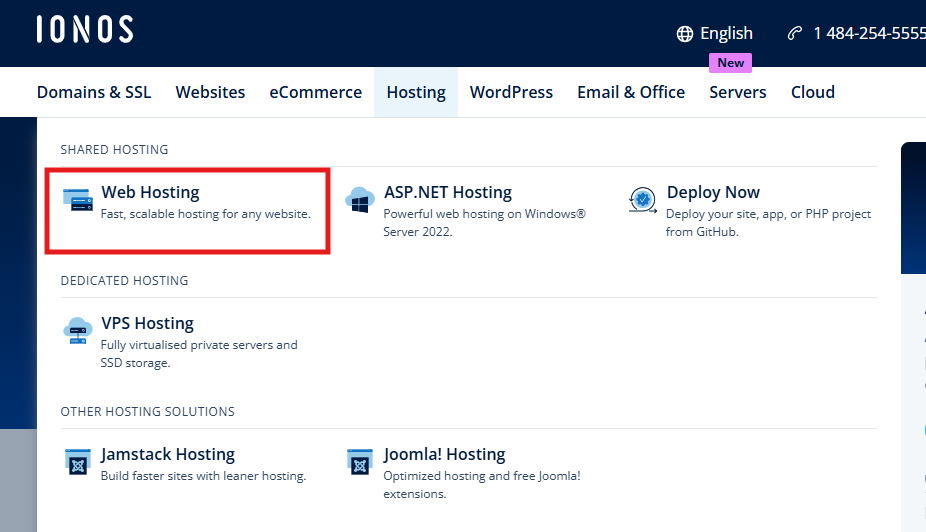
Task: Open the Email & Office menu
Action: pyautogui.click(x=631, y=92)
